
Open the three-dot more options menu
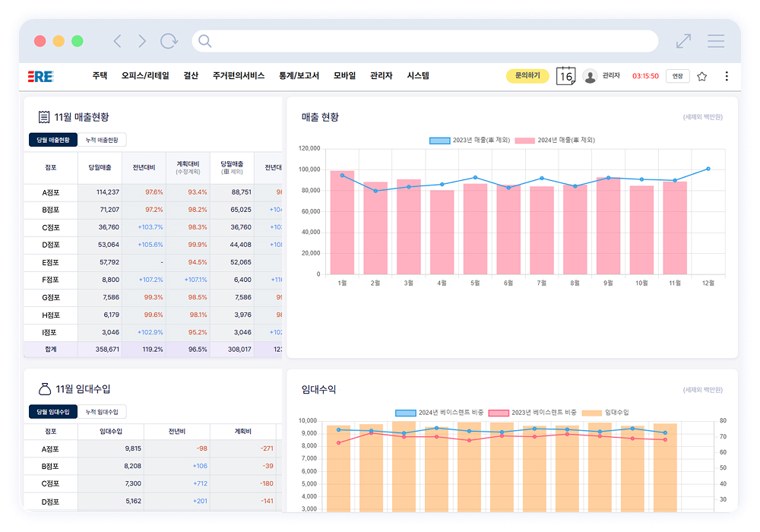[x=727, y=76]
